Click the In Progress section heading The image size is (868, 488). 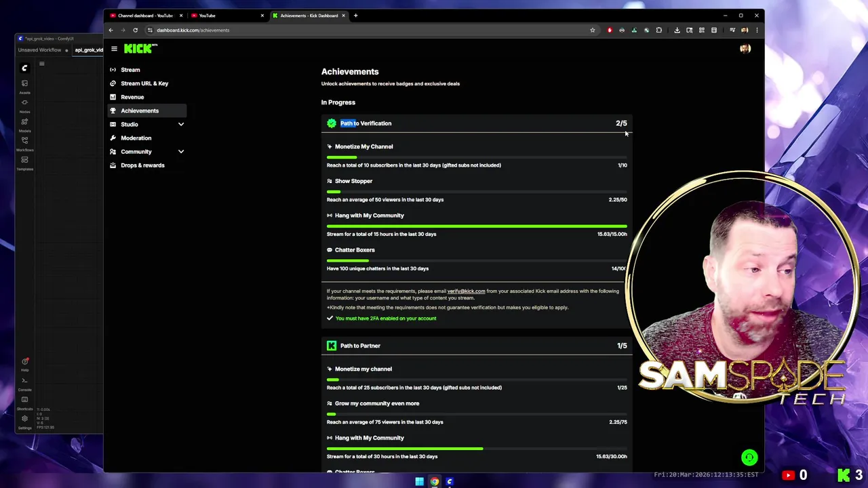point(338,102)
